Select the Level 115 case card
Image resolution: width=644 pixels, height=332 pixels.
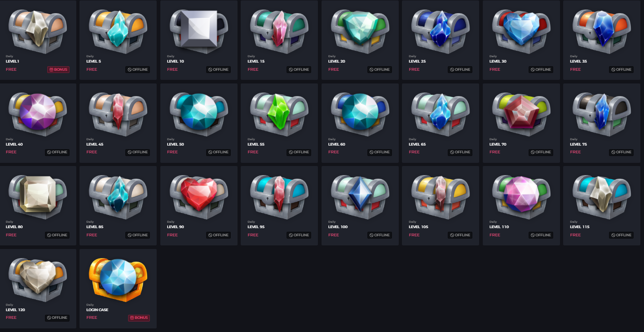pyautogui.click(x=602, y=206)
